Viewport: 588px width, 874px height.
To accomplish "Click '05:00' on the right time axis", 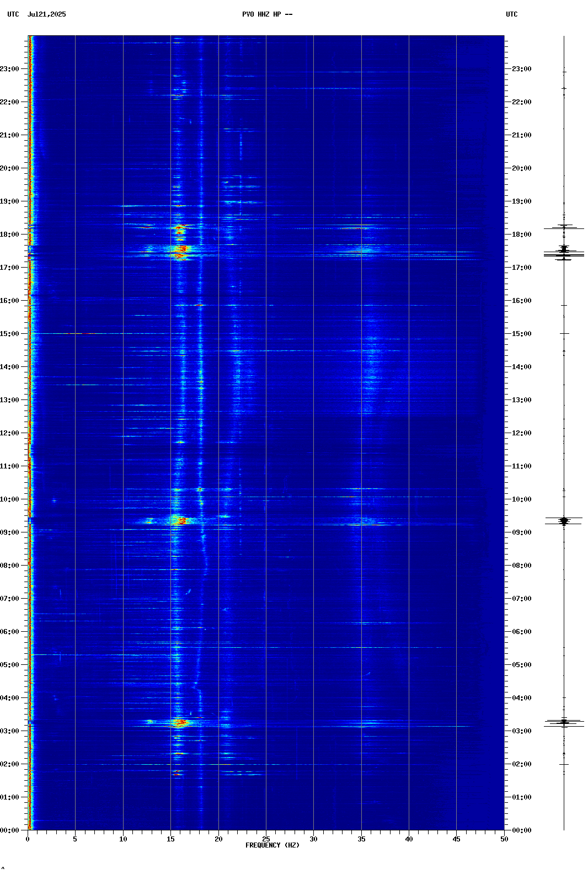I will pos(522,665).
